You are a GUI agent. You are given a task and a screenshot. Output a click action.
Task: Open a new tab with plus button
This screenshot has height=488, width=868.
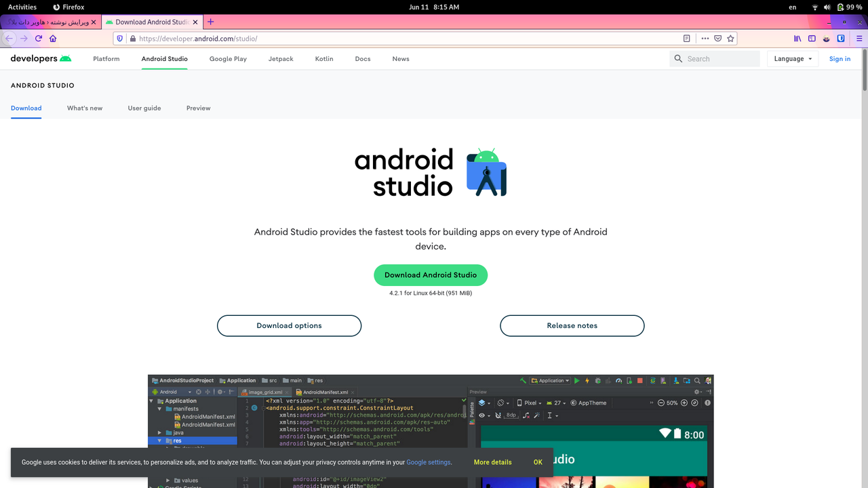click(x=211, y=22)
